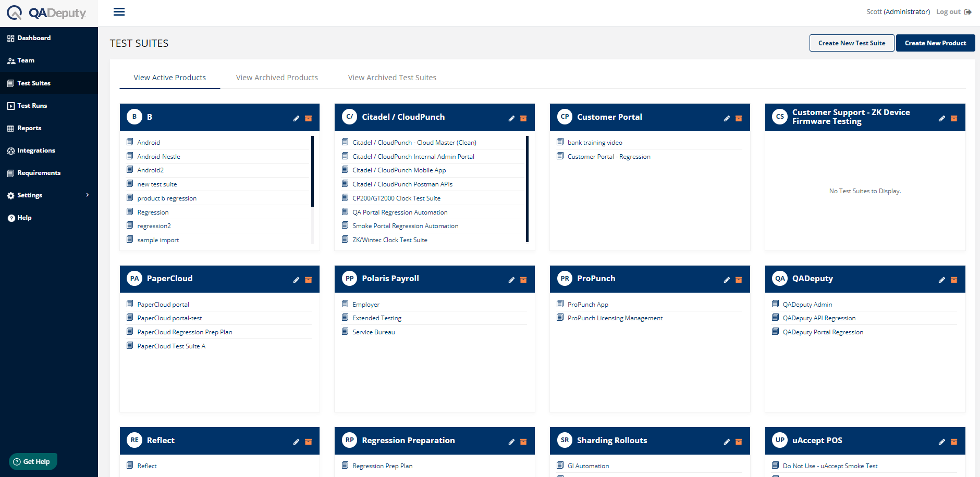Open the Android-Nestle test suite
This screenshot has height=477, width=980.
click(158, 157)
